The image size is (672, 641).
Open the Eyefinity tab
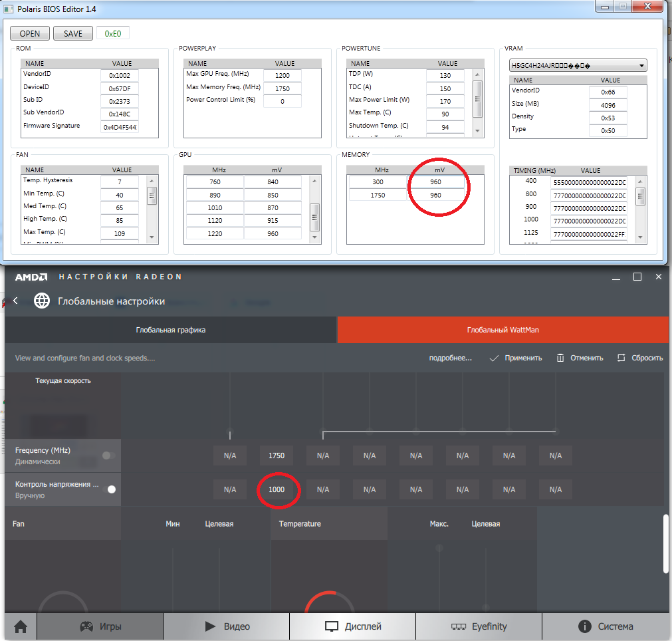tap(479, 626)
